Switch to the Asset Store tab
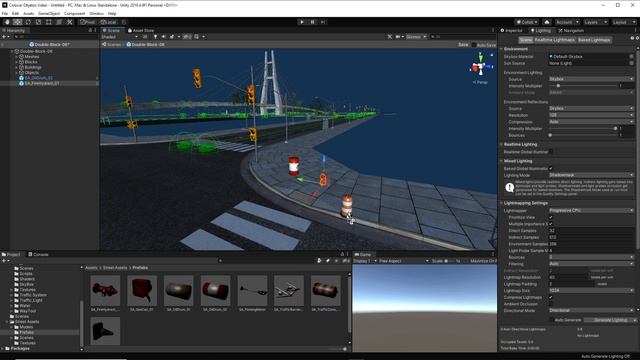This screenshot has height=360, width=640. tap(141, 31)
